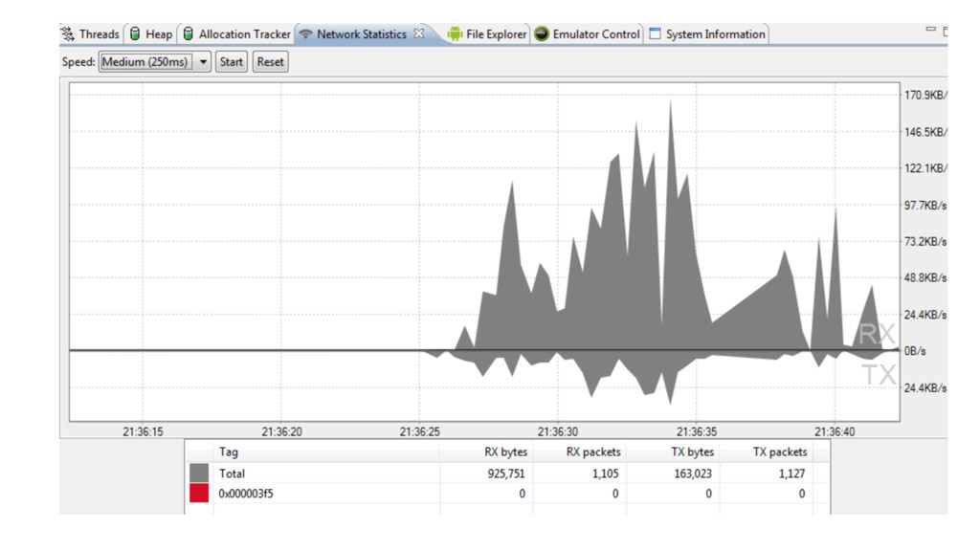Screen dimensions: 980x551
Task: Click the 21:36:15 time axis label
Action: (143, 431)
